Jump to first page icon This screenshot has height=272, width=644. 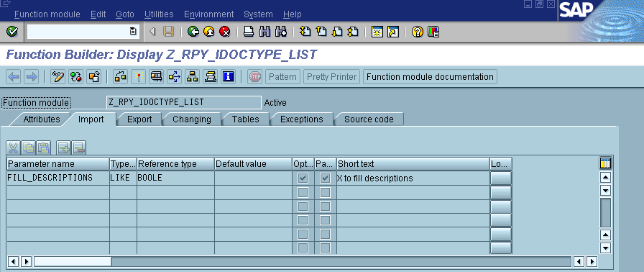coord(305,32)
